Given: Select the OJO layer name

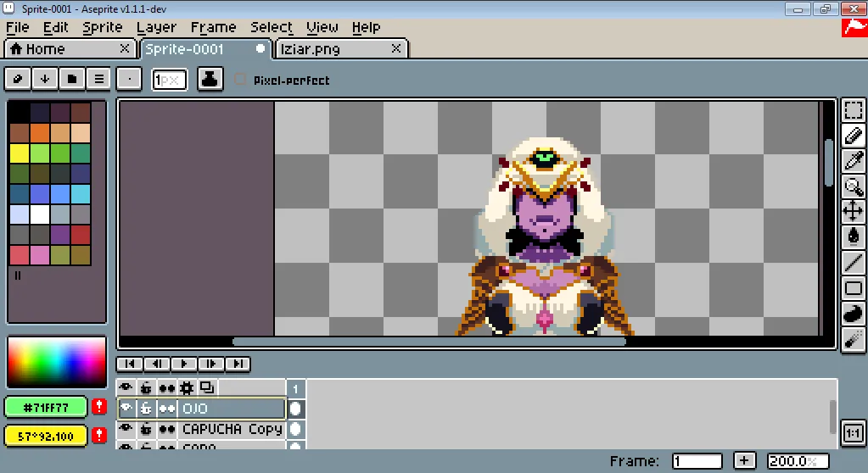Looking at the screenshot, I should 232,409.
